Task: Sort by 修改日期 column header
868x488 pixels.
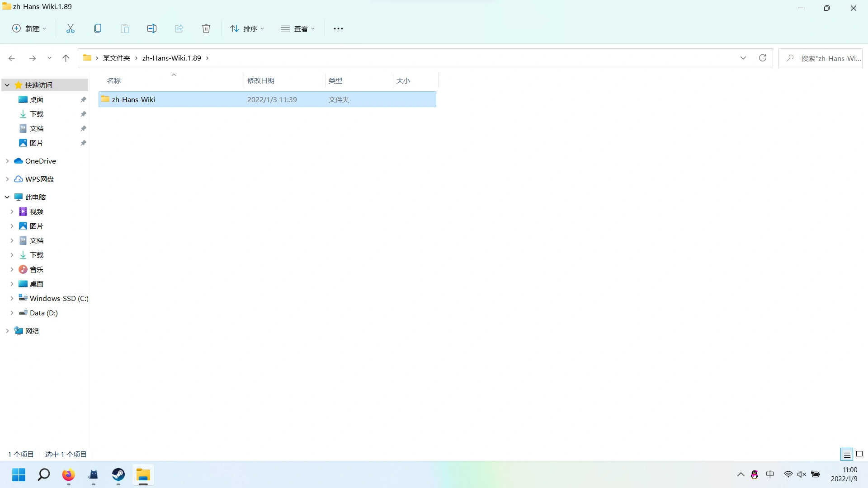Action: (261, 80)
